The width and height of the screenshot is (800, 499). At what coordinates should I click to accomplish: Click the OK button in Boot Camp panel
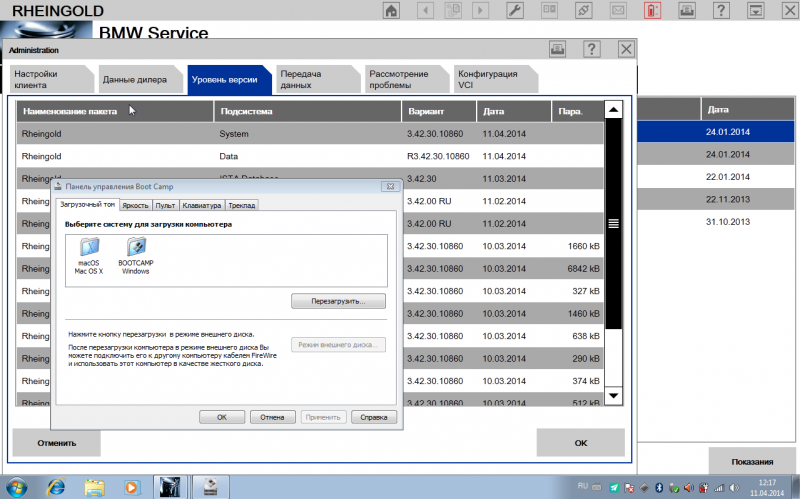[x=222, y=417]
